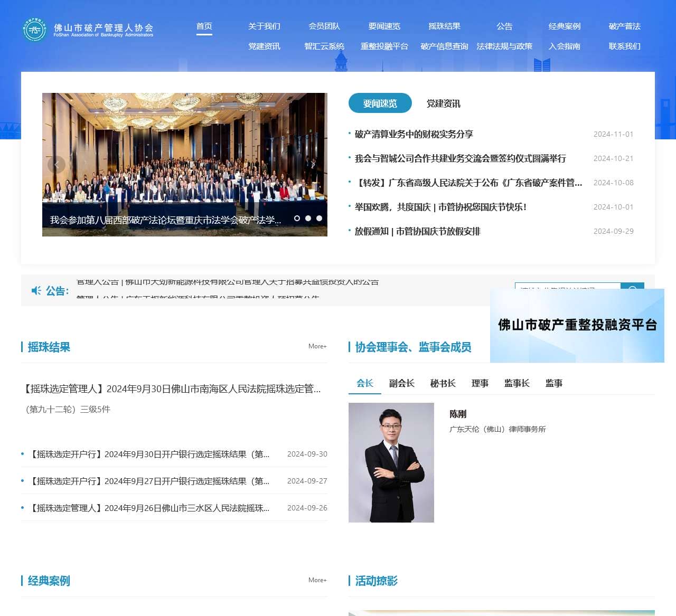Select the 要闻速览 news tab
The width and height of the screenshot is (676, 616).
pyautogui.click(x=380, y=103)
